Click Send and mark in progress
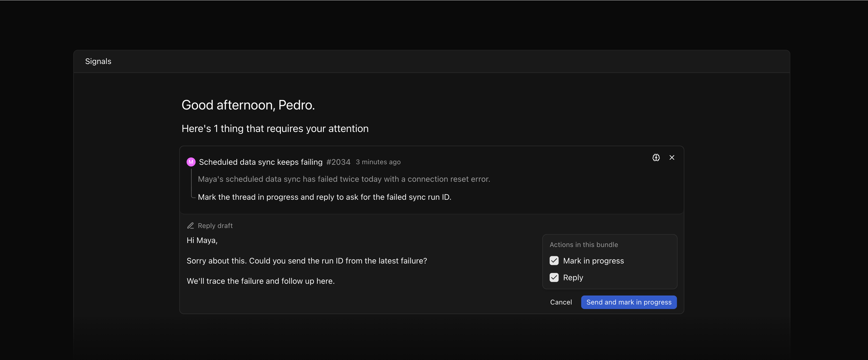 click(x=629, y=302)
